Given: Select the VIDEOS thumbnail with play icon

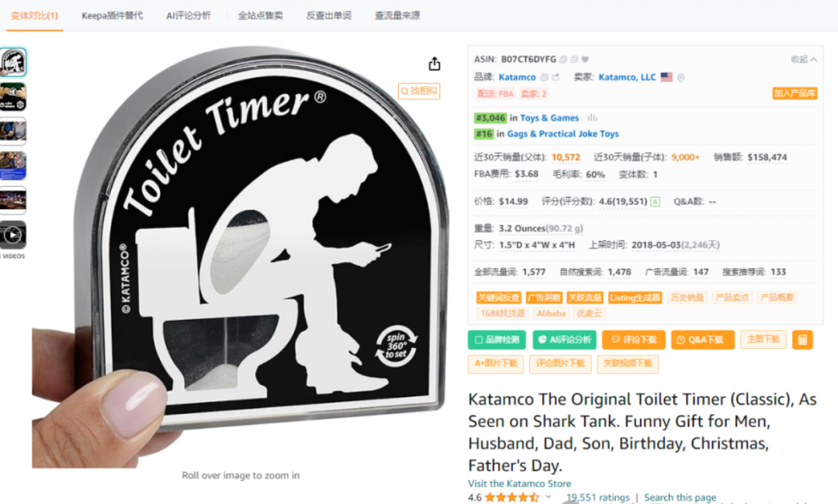Looking at the screenshot, I should coord(13,234).
